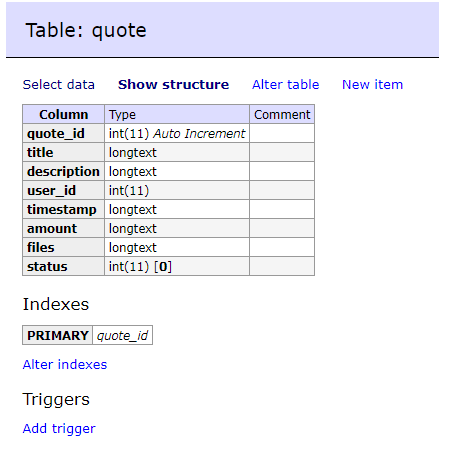Select the timestamp column name cell
Image resolution: width=449 pixels, height=467 pixels.
tap(63, 210)
